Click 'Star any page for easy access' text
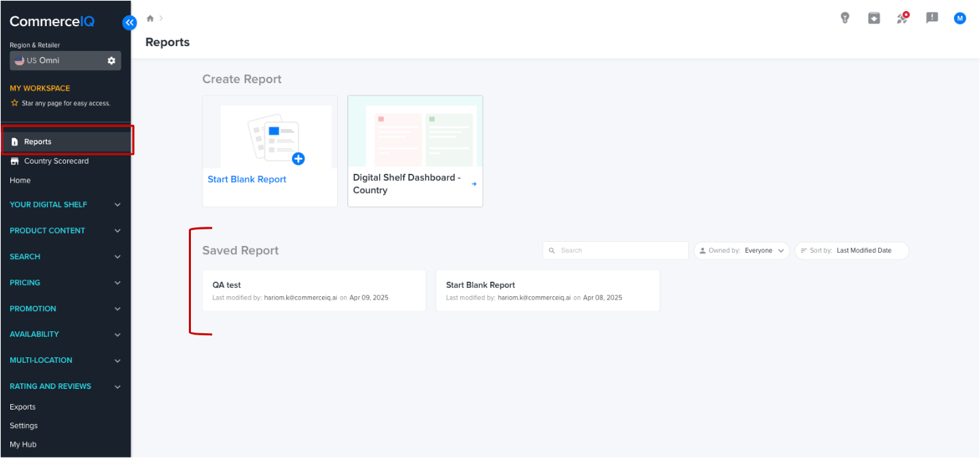Image resolution: width=980 pixels, height=459 pixels. coord(66,103)
